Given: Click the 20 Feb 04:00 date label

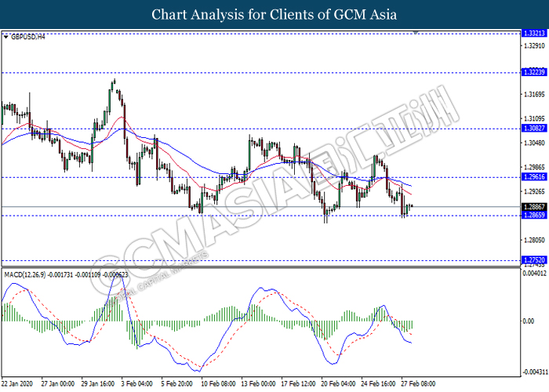Looking at the screenshot, I should point(338,383).
